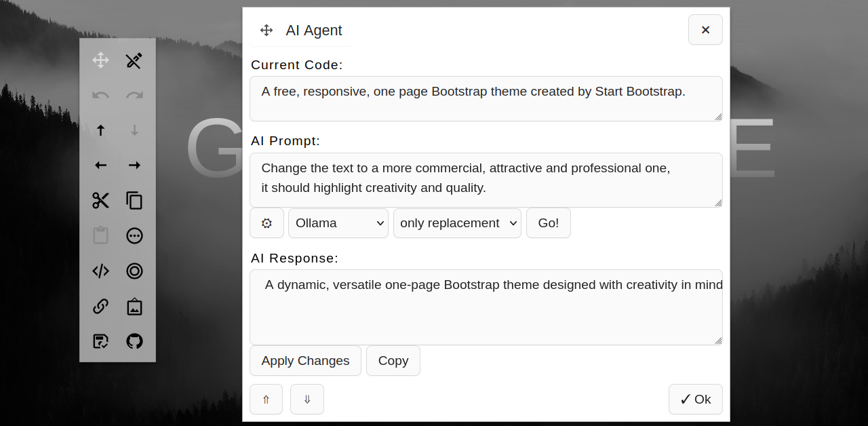This screenshot has height=426, width=868.
Task: Click Apply Changes
Action: [x=305, y=361]
